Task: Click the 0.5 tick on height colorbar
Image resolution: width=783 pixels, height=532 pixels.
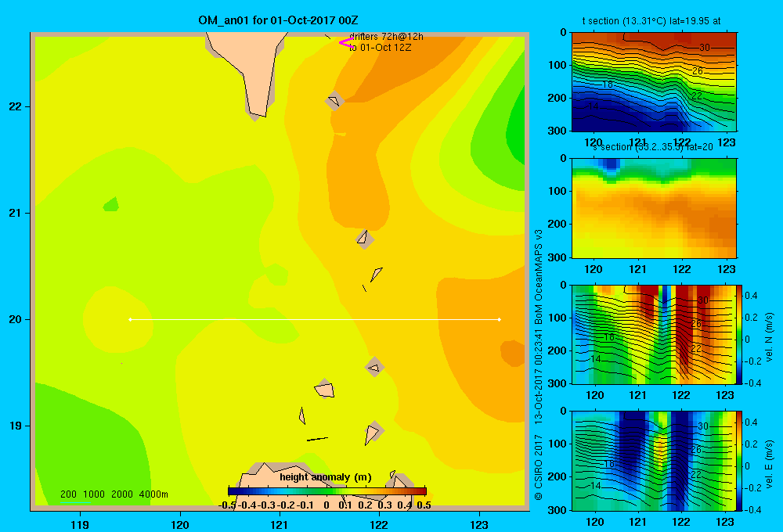Action: (424, 505)
